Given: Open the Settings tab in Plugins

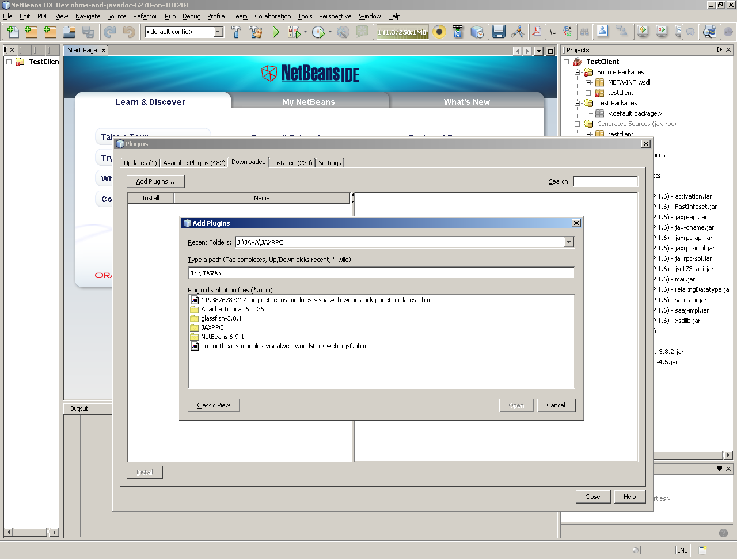Looking at the screenshot, I should tap(330, 163).
